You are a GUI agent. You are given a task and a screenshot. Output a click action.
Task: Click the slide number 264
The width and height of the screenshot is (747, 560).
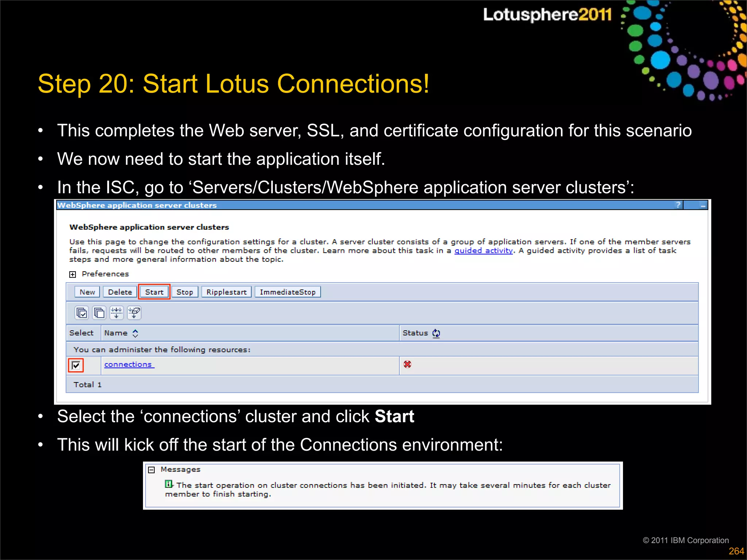click(x=736, y=551)
